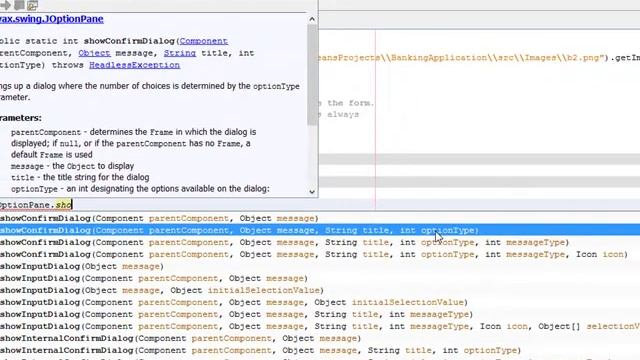Click the 'optionType' parameter description line
This screenshot has width=640, height=360.
pos(140,189)
